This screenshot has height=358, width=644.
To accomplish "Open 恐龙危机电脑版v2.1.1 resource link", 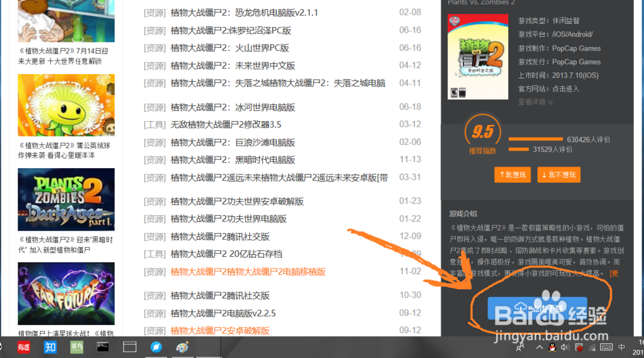I will (x=244, y=13).
